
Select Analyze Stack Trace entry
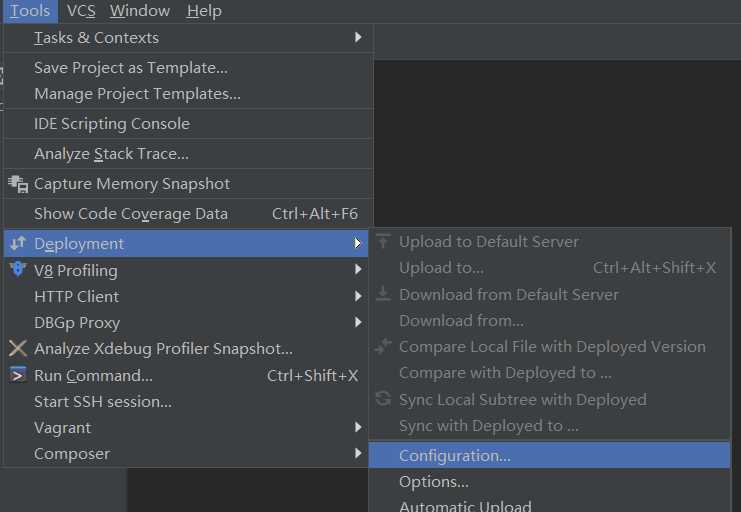click(112, 154)
